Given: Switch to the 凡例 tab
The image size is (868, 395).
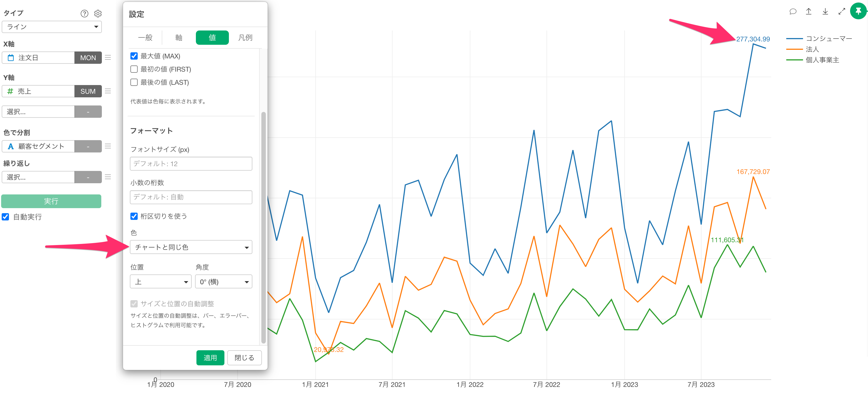Looking at the screenshot, I should 245,38.
